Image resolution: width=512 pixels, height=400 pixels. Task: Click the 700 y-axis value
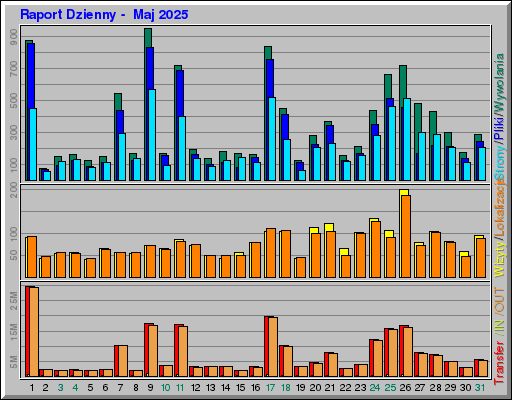pyautogui.click(x=14, y=69)
